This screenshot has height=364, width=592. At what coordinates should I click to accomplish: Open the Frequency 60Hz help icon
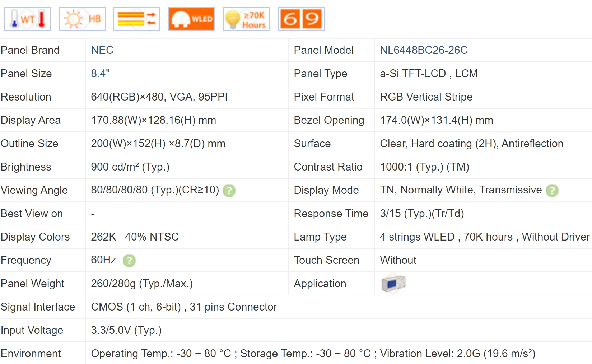pos(129,260)
